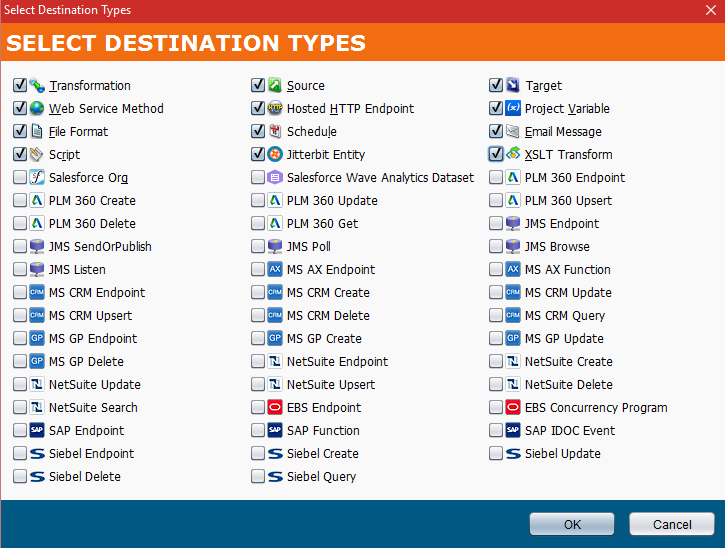Click the Email Message envelope icon
Screen dimensions: 725x548
(x=513, y=132)
